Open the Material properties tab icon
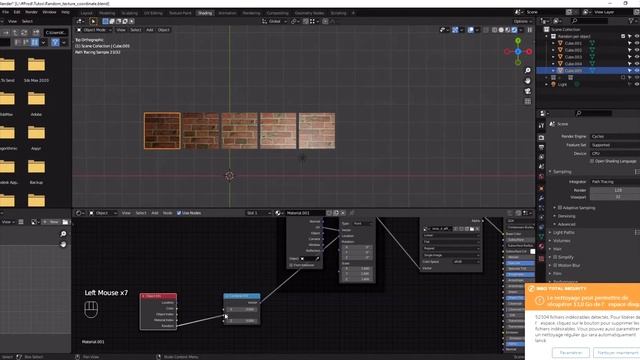The width and height of the screenshot is (640, 360). pos(541,246)
